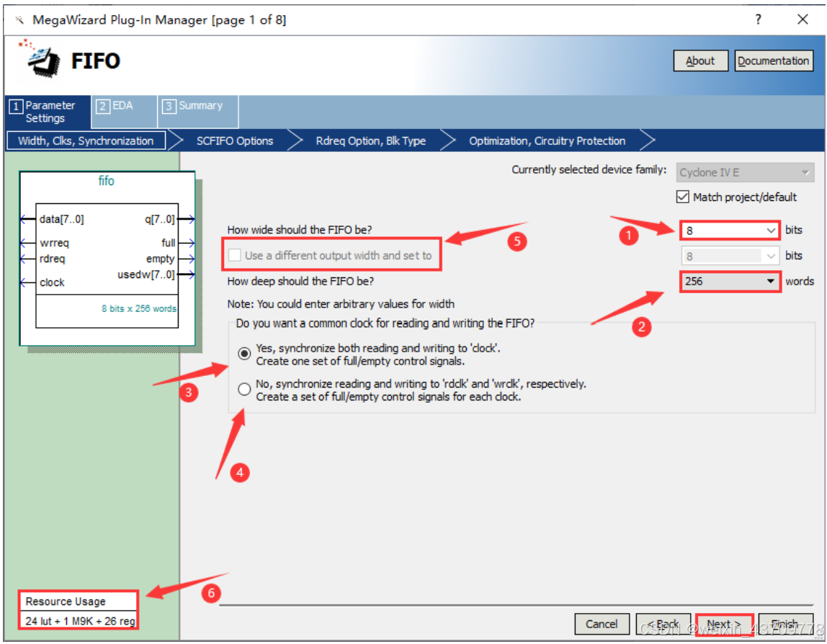Click the full output port label
Image resolution: width=827 pixels, height=644 pixels.
169,243
